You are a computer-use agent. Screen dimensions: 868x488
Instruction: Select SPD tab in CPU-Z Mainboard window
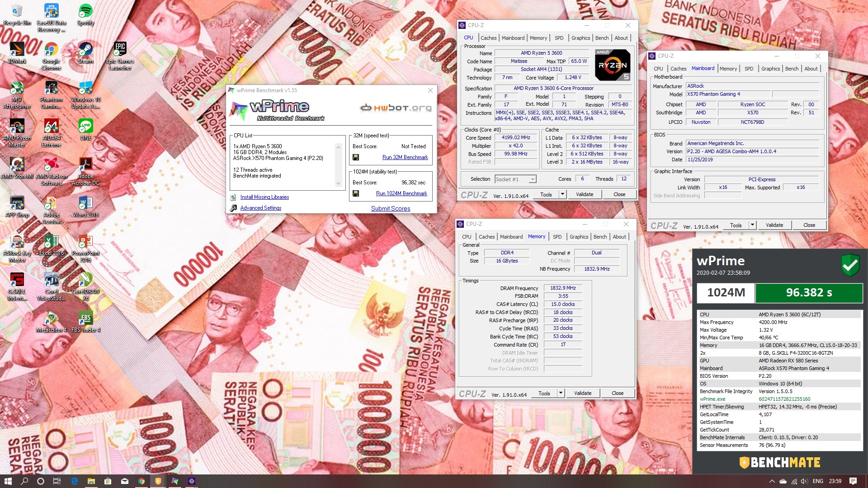tap(749, 69)
